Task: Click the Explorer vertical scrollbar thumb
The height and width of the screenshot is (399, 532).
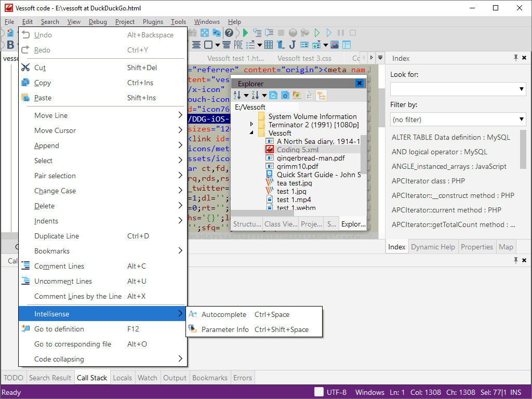Action: pos(363,154)
